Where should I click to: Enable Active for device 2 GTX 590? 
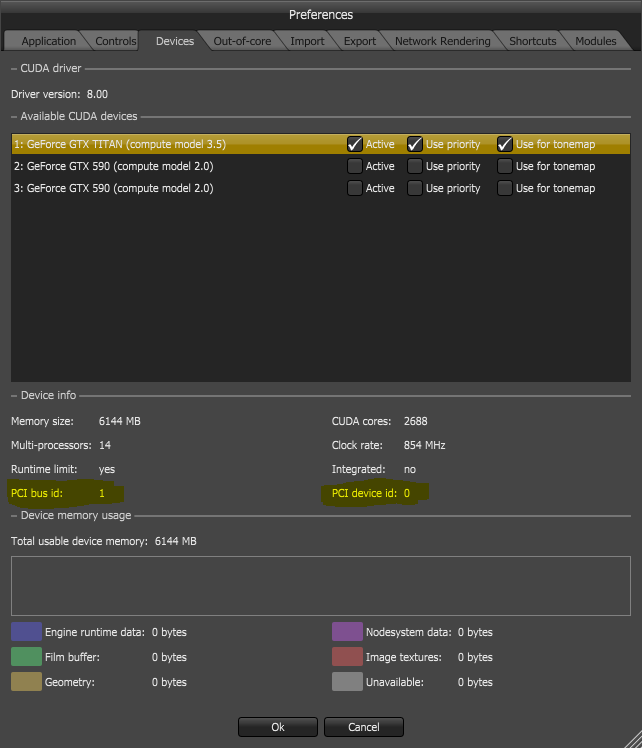pos(355,166)
